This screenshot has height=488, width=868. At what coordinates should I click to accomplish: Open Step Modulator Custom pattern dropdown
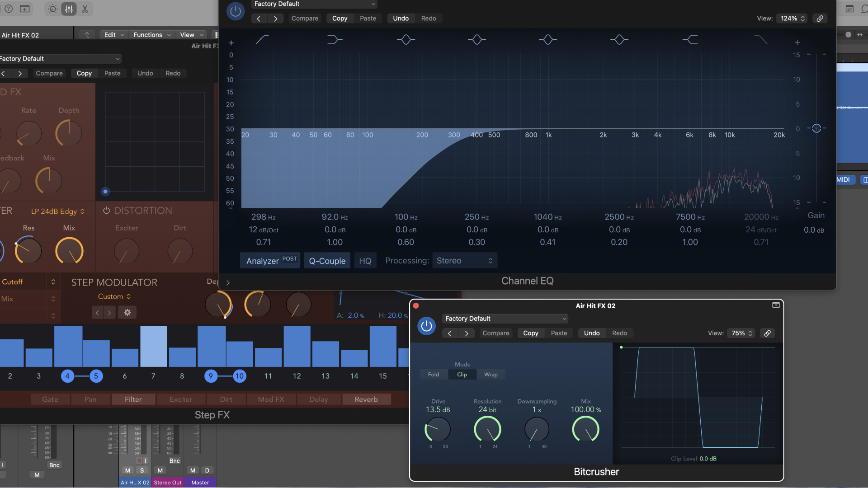point(114,296)
